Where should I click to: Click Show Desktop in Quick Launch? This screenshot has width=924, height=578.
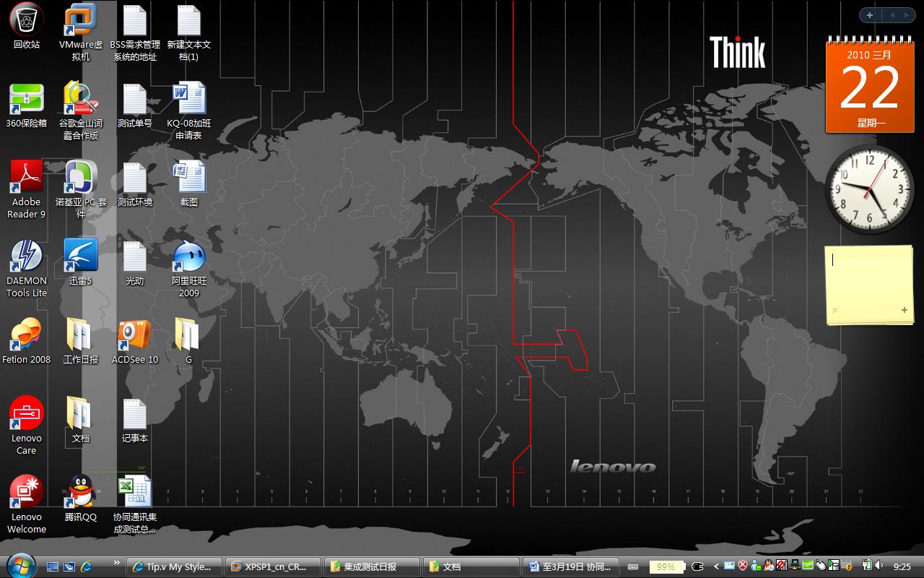(x=53, y=566)
